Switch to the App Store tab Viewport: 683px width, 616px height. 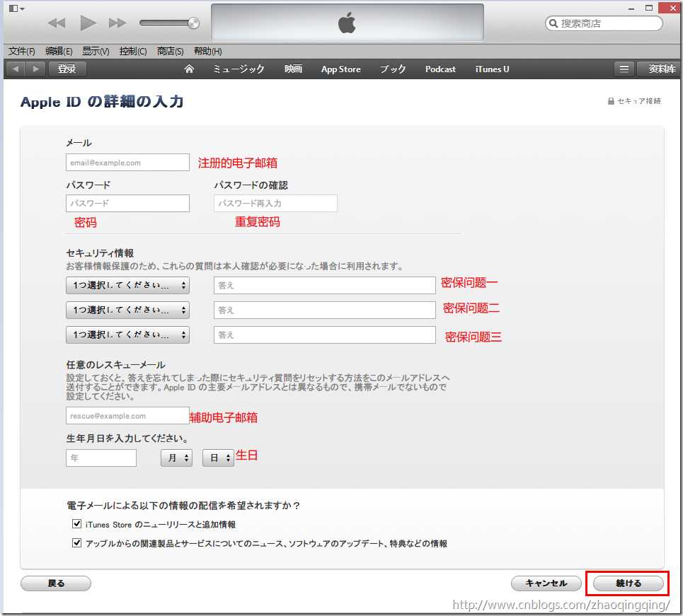[340, 69]
